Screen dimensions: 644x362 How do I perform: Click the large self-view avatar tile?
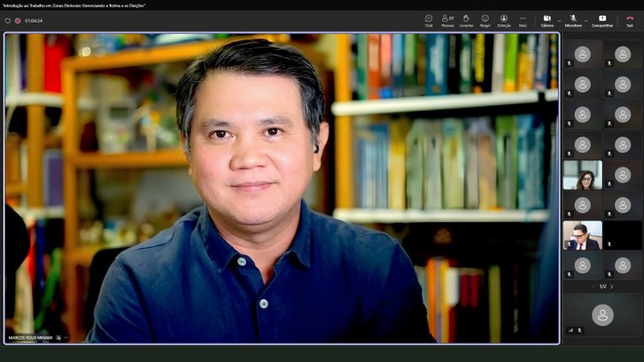click(602, 315)
